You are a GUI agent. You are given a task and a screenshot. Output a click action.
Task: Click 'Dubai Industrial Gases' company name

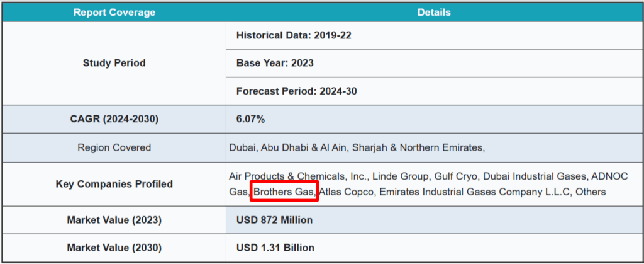535,177
